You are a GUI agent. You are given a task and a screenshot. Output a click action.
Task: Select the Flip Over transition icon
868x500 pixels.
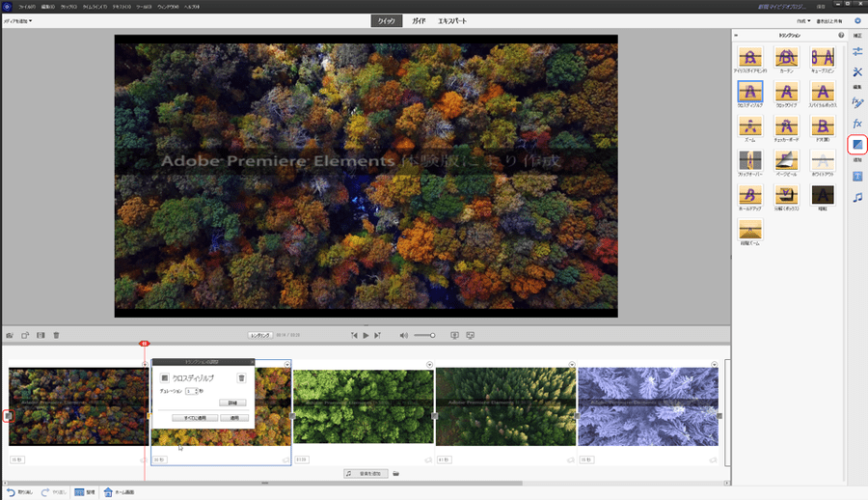(750, 161)
